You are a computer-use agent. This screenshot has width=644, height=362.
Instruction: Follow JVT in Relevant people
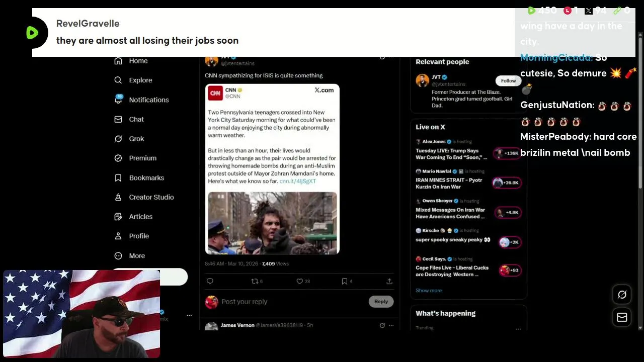[x=508, y=80]
